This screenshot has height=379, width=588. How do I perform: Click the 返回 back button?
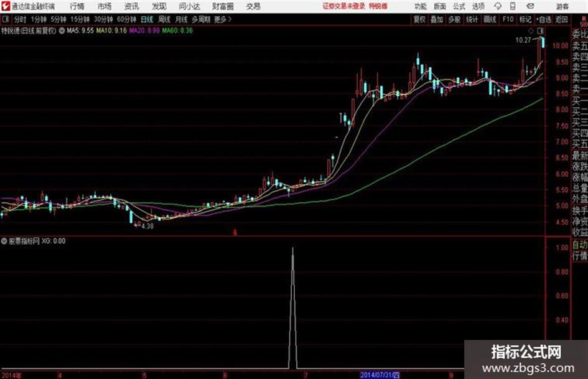[x=561, y=19]
